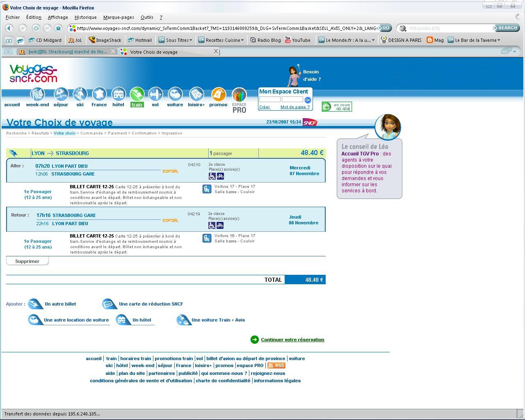Expand the Recettes Cuisine bookmark folder
This screenshot has width=525, height=420.
click(x=221, y=40)
